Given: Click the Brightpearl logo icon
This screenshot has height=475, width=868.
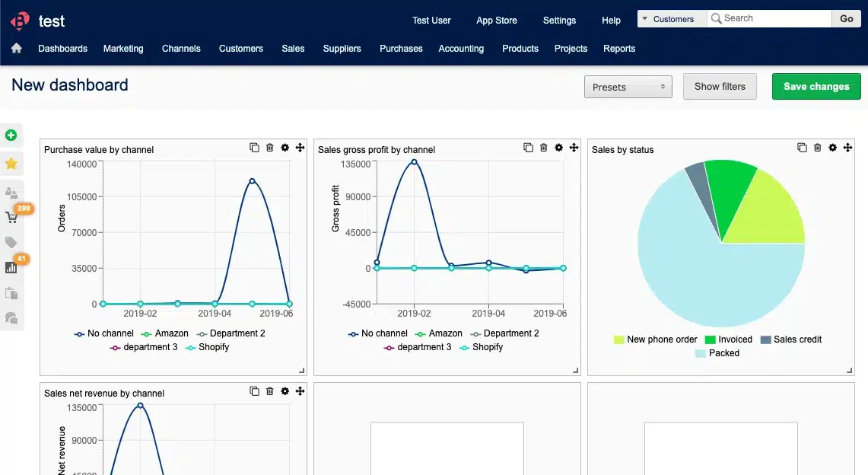Looking at the screenshot, I should [x=20, y=21].
